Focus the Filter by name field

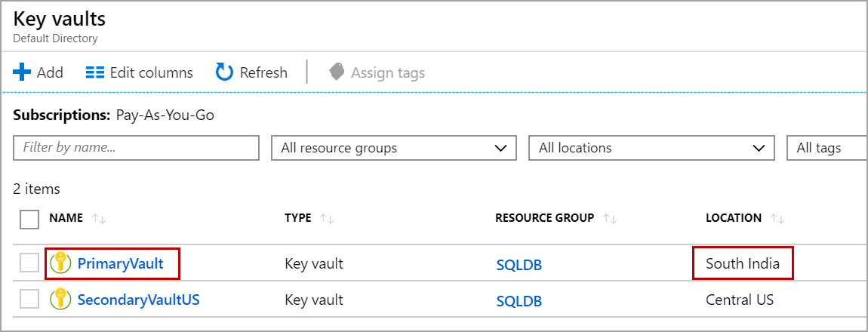(136, 148)
